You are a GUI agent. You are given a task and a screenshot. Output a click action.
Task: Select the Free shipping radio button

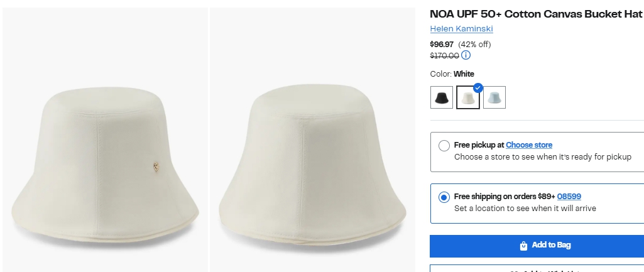(444, 197)
